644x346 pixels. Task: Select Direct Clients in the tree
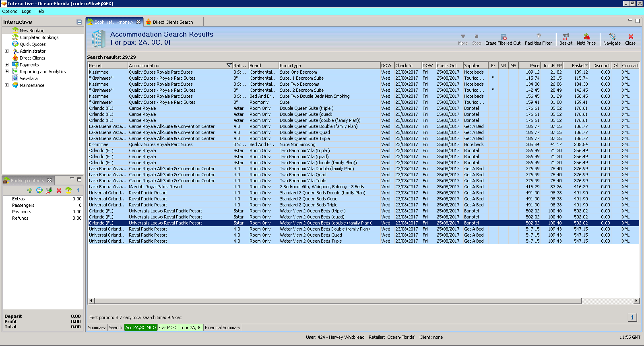[x=32, y=58]
